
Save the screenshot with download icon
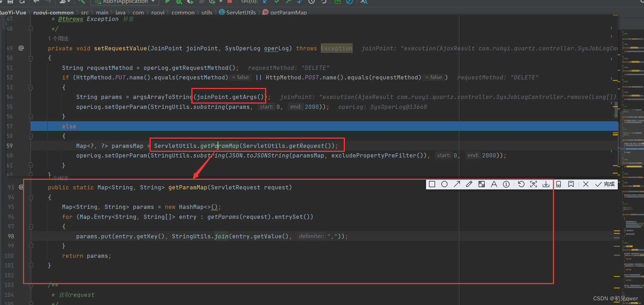click(x=546, y=184)
